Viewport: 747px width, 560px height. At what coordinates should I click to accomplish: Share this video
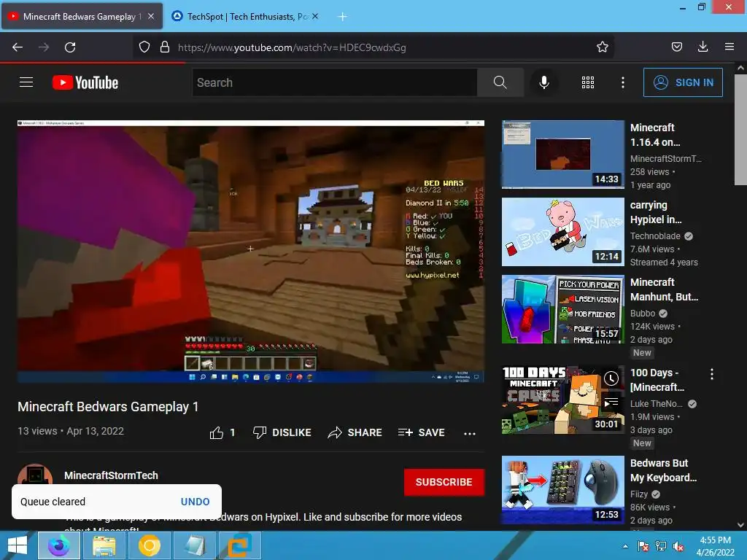click(x=355, y=432)
